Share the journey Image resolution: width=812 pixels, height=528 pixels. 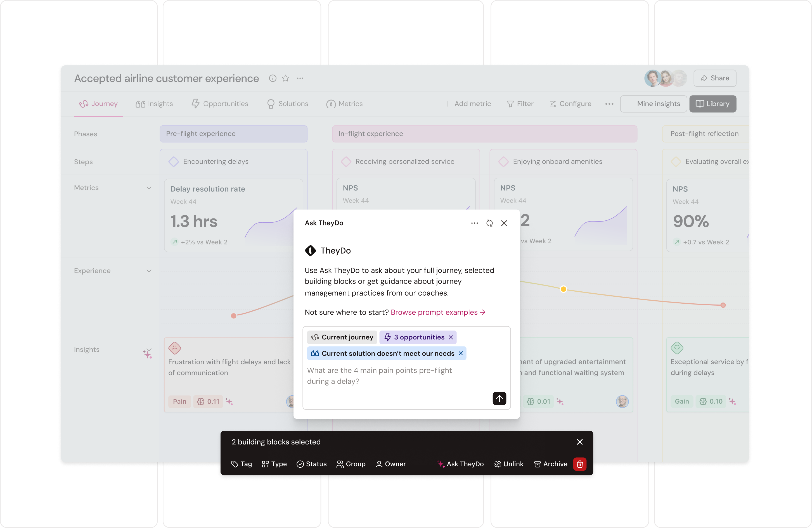tap(715, 78)
